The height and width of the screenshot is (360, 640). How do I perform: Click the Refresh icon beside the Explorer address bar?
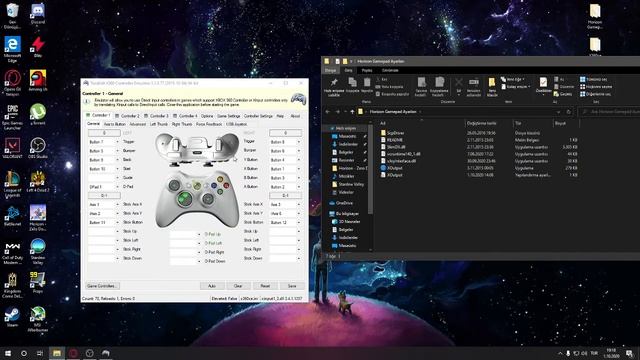coord(569,111)
